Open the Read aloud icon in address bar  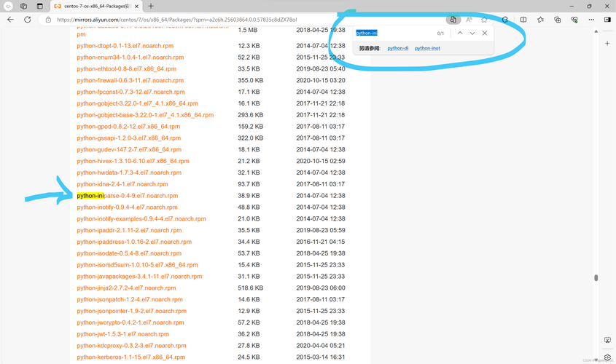coord(469,20)
